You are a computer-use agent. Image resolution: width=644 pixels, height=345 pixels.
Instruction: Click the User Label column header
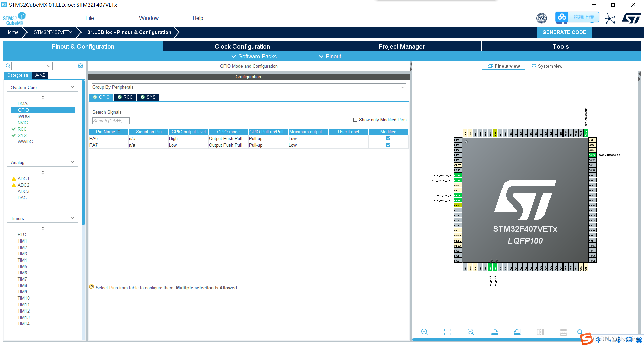click(348, 132)
